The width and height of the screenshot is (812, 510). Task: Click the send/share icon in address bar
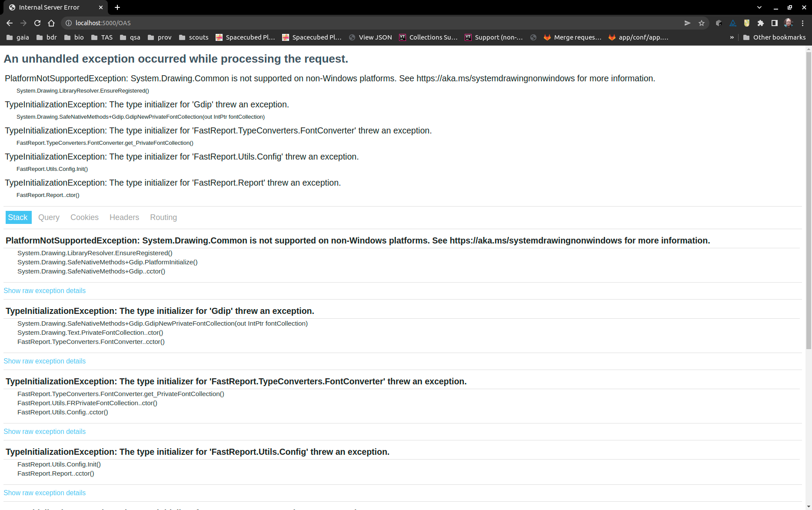pos(687,23)
